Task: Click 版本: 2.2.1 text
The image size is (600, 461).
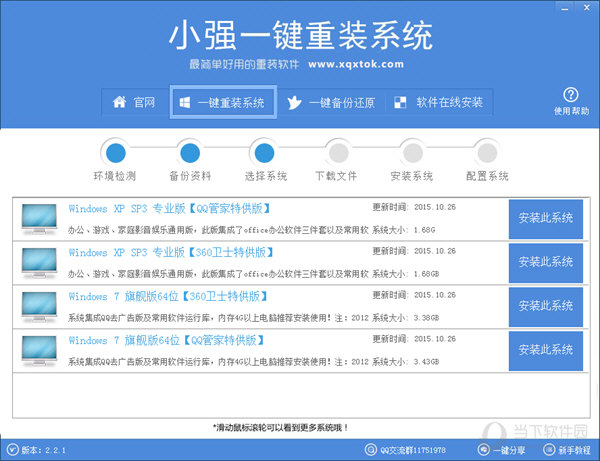Action: [43, 450]
